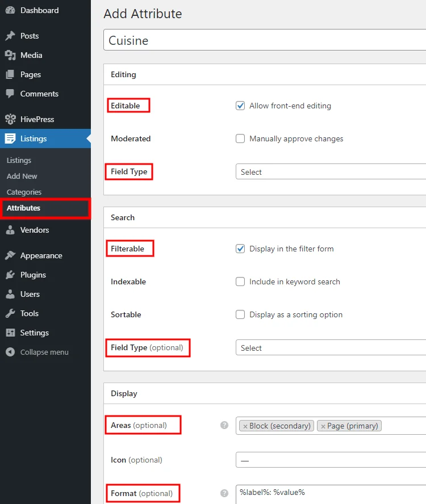Open the Editing Field Type dropdown
The image size is (426, 504).
point(329,171)
